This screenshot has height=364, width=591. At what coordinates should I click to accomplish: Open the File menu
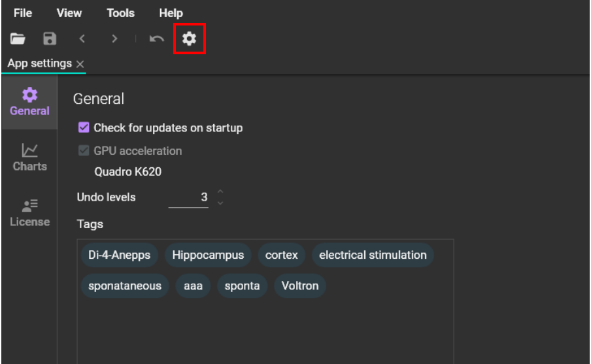point(23,13)
